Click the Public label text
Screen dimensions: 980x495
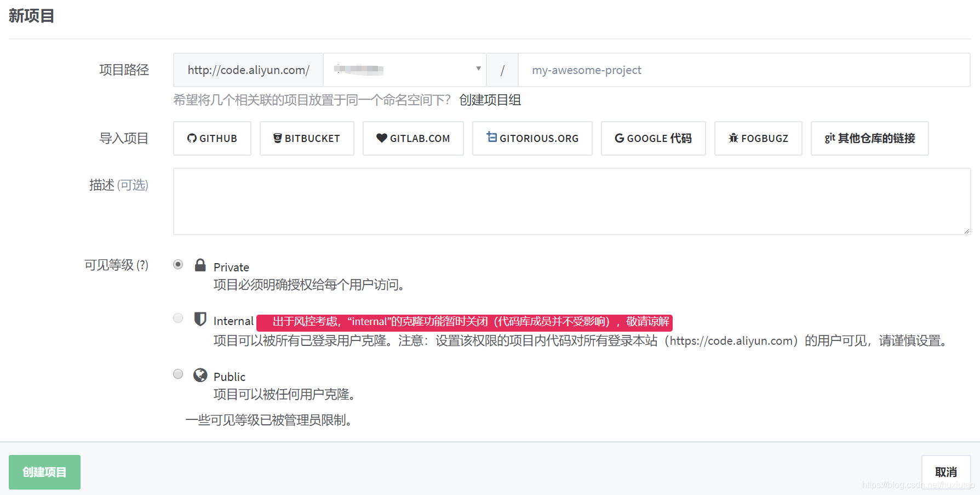[230, 377]
